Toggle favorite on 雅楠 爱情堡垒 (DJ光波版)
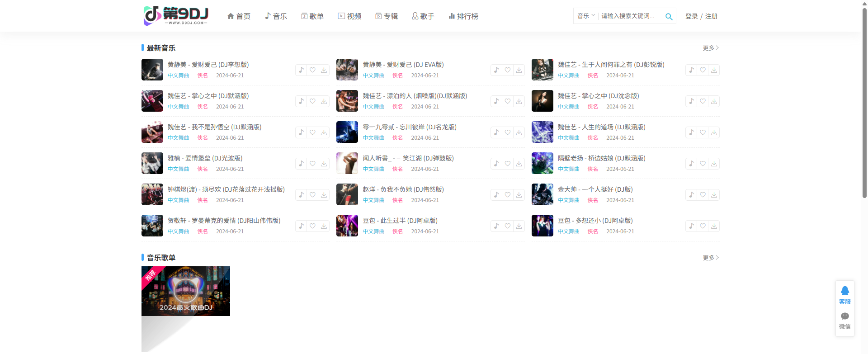This screenshot has width=868, height=354. (312, 164)
